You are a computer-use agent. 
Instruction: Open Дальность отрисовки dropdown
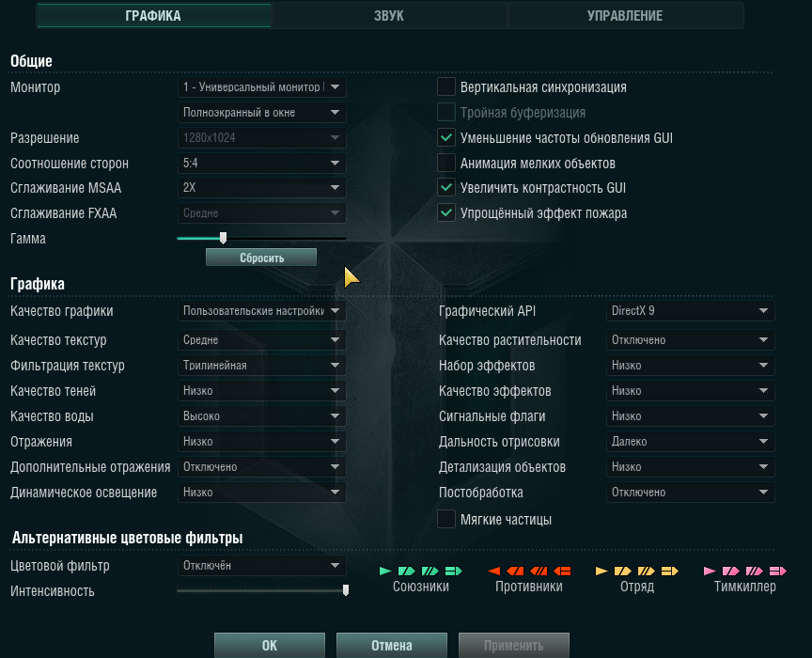[691, 442]
